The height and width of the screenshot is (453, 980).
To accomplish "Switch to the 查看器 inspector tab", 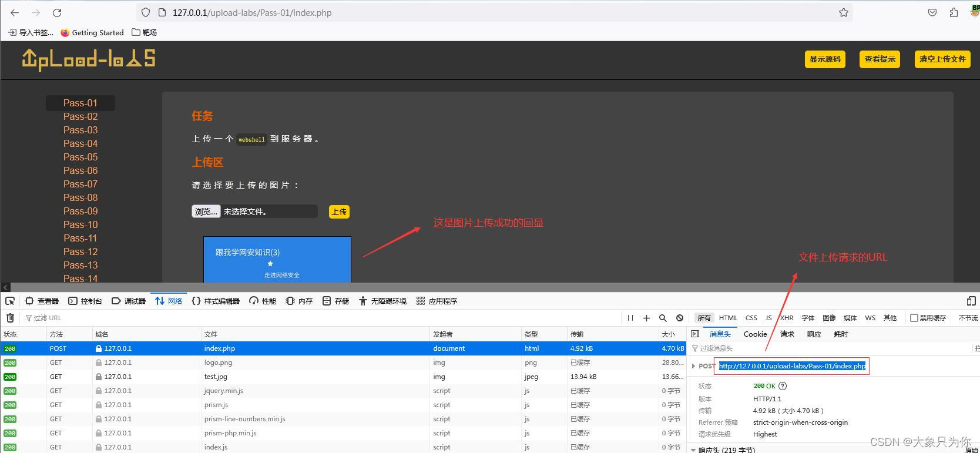I will [42, 301].
